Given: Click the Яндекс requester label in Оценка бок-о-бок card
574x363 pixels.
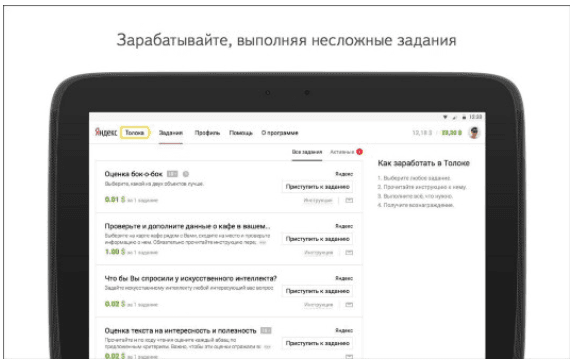Looking at the screenshot, I should click(x=344, y=174).
